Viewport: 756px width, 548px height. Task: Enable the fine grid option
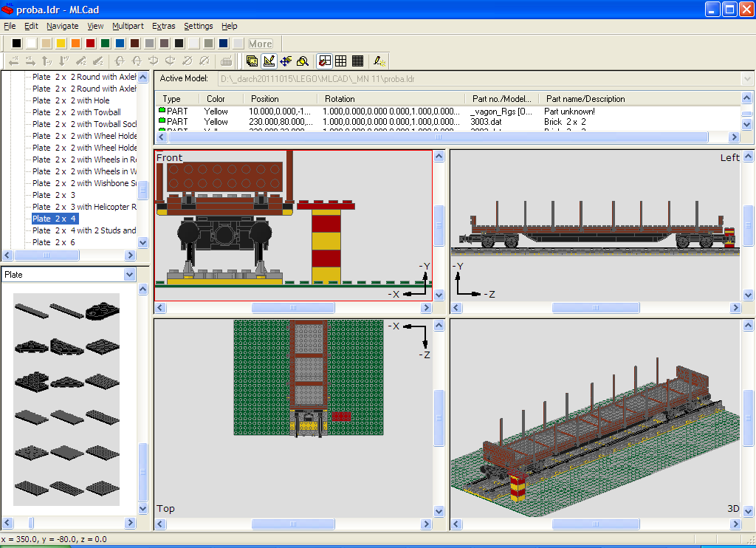coord(357,61)
